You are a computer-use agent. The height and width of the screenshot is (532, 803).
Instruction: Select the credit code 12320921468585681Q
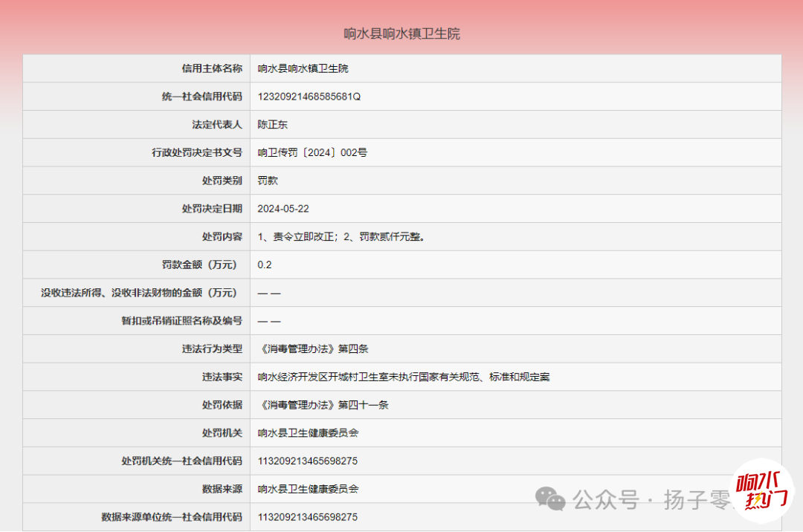coord(309,97)
